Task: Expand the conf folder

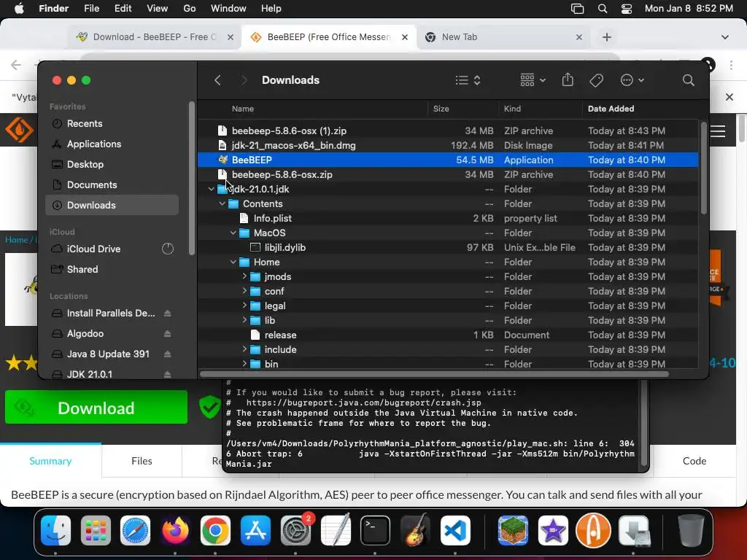Action: [x=244, y=291]
